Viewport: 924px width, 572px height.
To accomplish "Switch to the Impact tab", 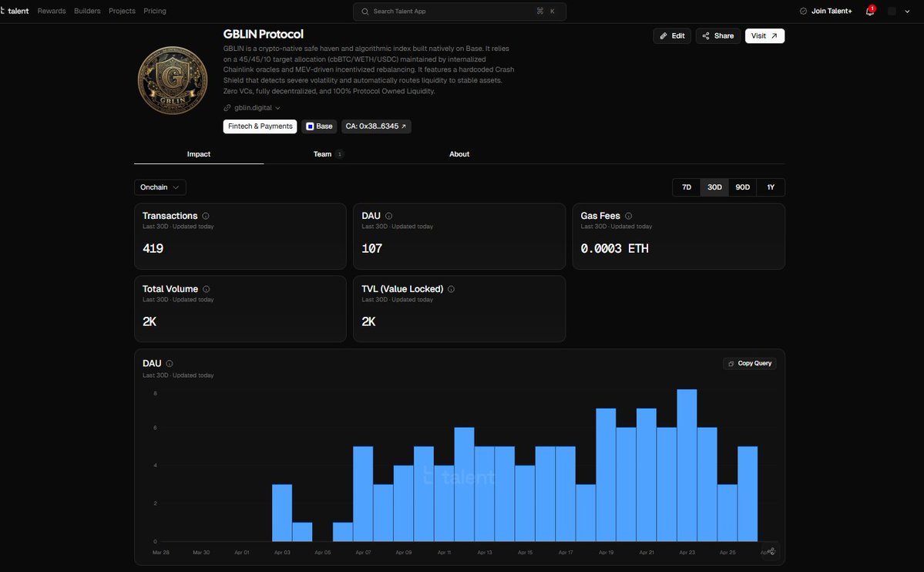I will pyautogui.click(x=199, y=154).
